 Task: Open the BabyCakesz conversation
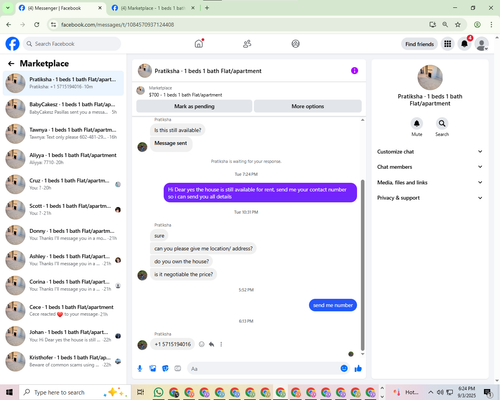(x=63, y=108)
